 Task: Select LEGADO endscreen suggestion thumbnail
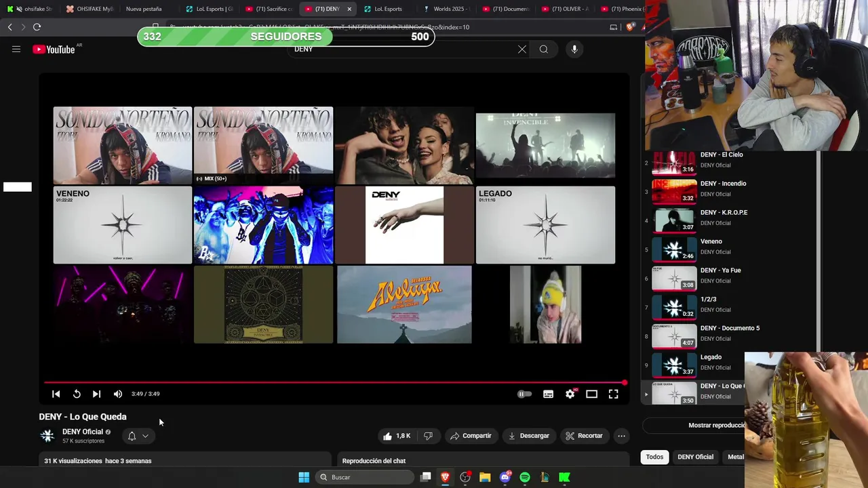coord(545,225)
